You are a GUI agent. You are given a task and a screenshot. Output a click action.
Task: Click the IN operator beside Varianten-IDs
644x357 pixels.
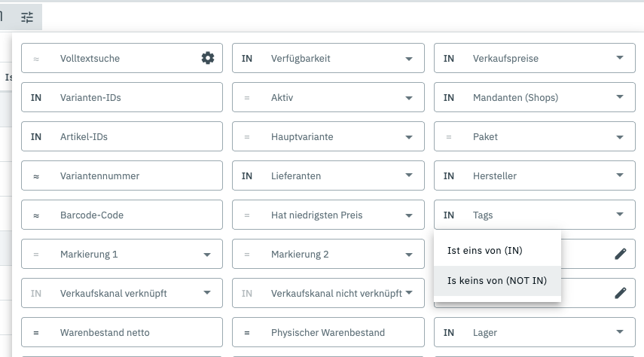(x=36, y=97)
